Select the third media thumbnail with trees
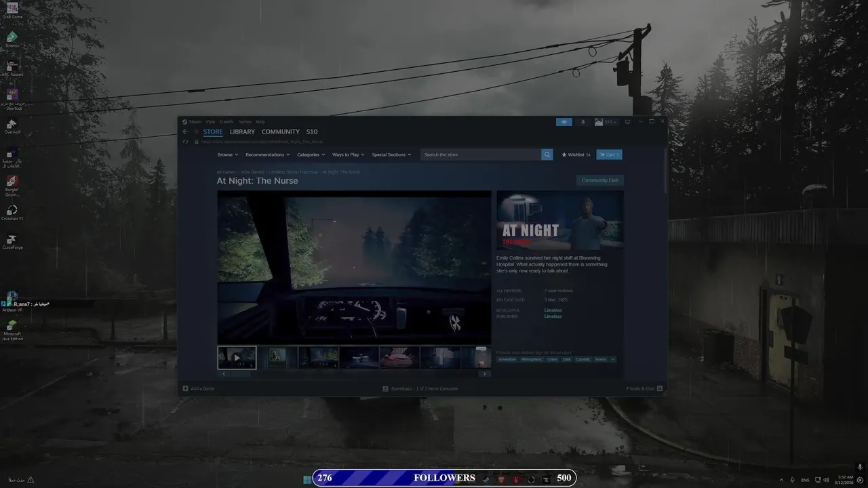Screen dimensions: 868x488 coord(318,357)
